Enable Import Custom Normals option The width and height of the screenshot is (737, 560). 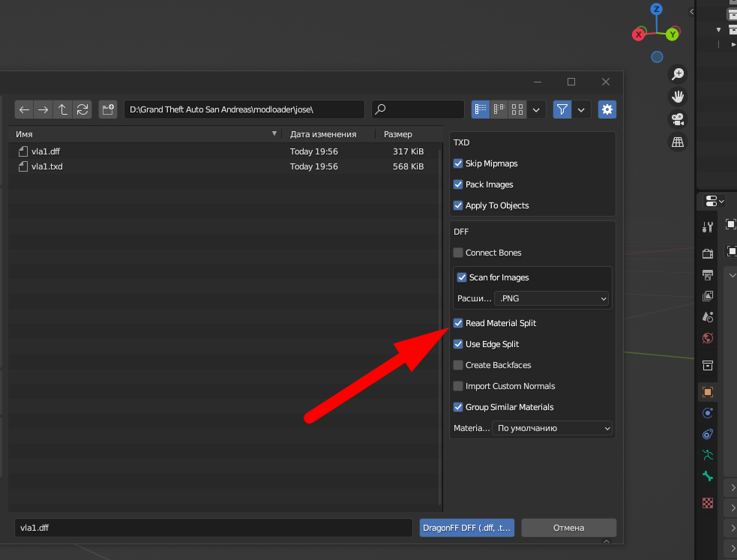coord(458,386)
